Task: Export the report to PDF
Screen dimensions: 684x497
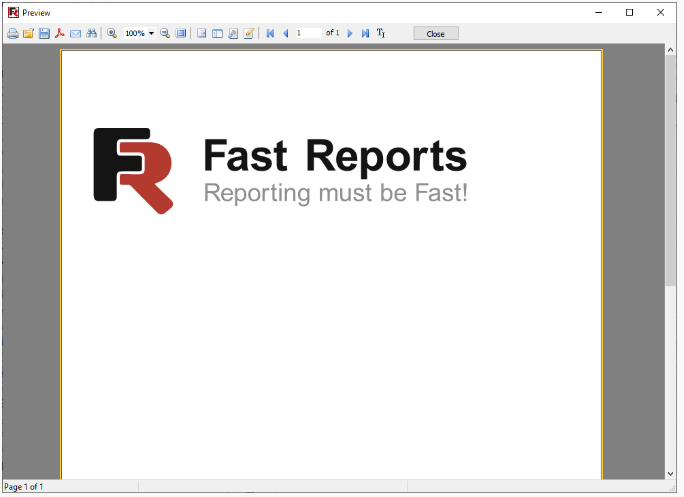Action: 60,33
